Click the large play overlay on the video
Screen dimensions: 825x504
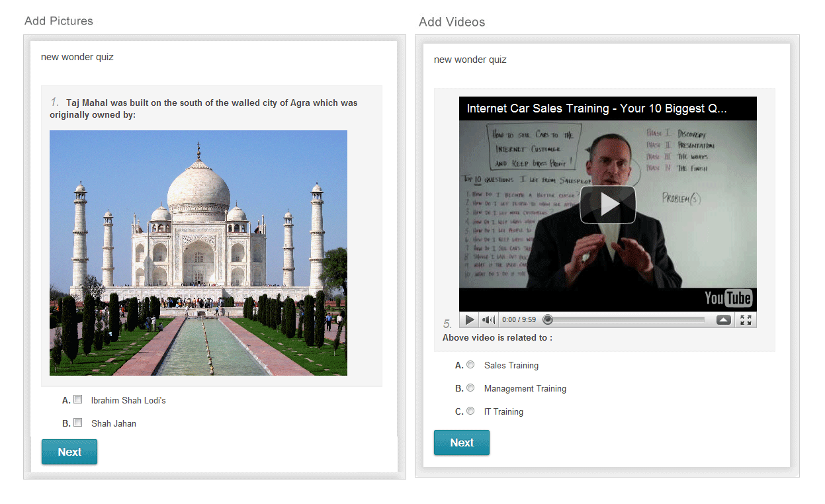(607, 205)
